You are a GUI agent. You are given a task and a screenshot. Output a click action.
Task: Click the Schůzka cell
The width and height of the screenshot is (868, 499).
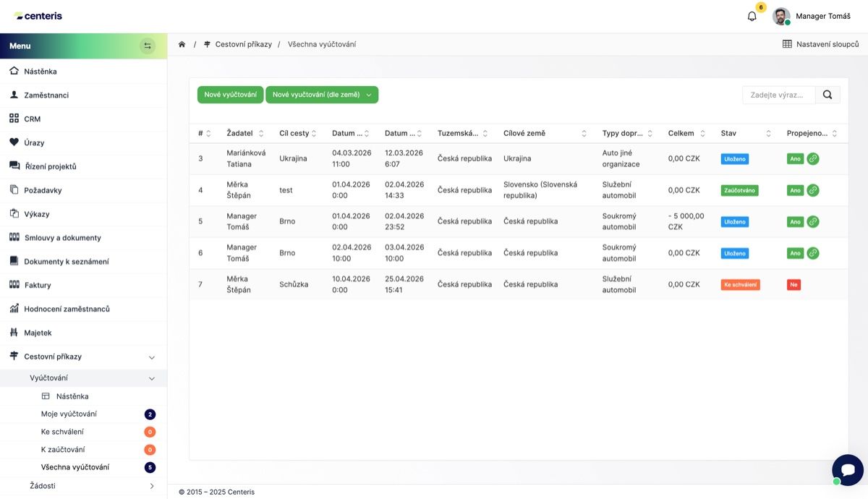294,284
